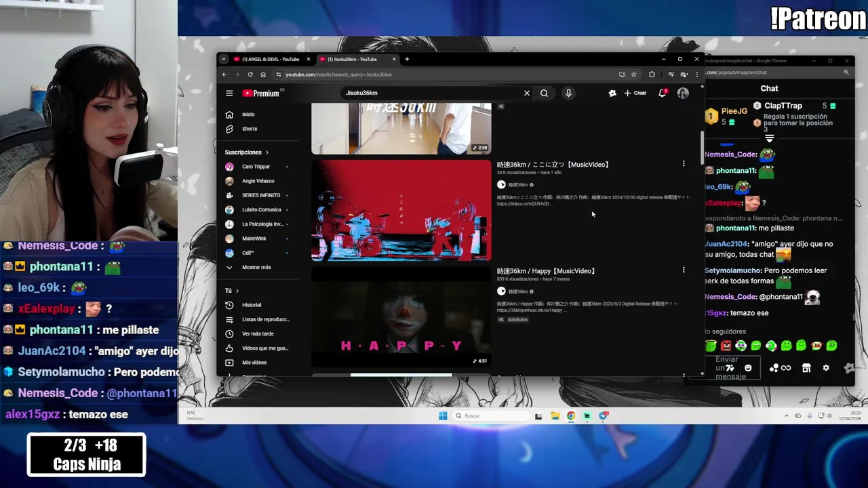This screenshot has height=488, width=868.
Task: Open File Explorer from the taskbar
Action: pyautogui.click(x=555, y=415)
